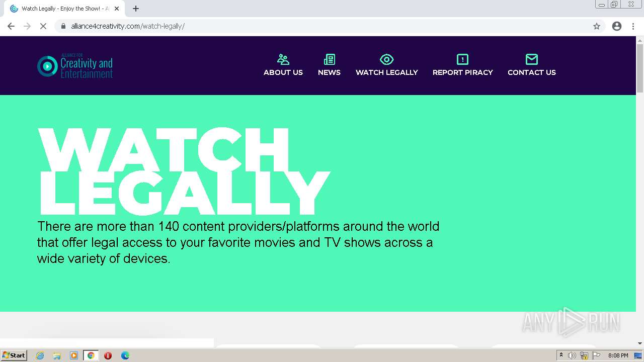This screenshot has height=362, width=644.
Task: Switch to Chrome in the taskbar
Action: [91, 355]
